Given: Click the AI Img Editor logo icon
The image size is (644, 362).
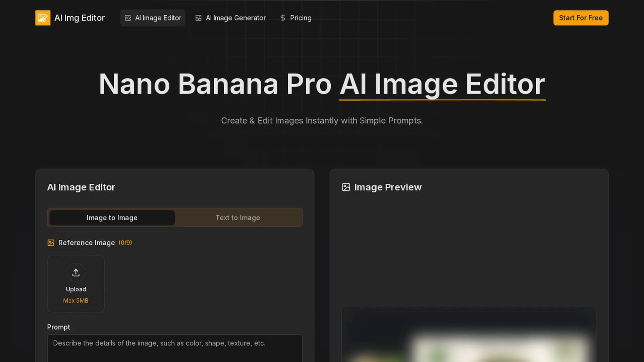Looking at the screenshot, I should tap(43, 18).
